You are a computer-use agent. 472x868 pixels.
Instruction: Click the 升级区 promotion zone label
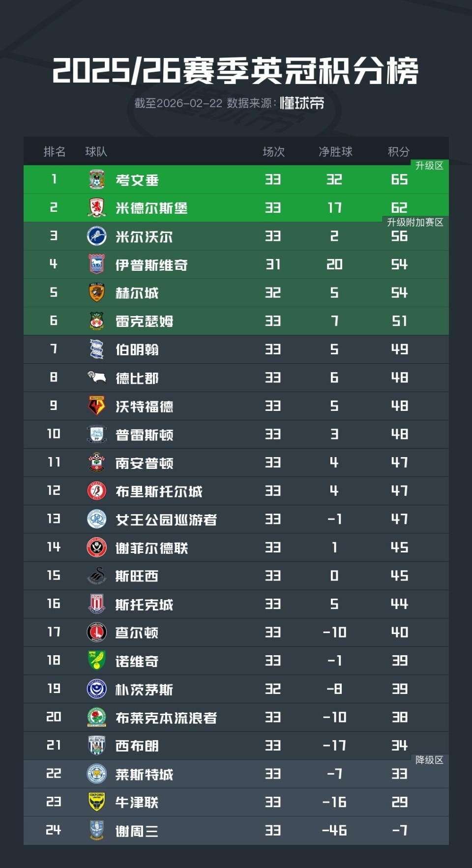429,166
